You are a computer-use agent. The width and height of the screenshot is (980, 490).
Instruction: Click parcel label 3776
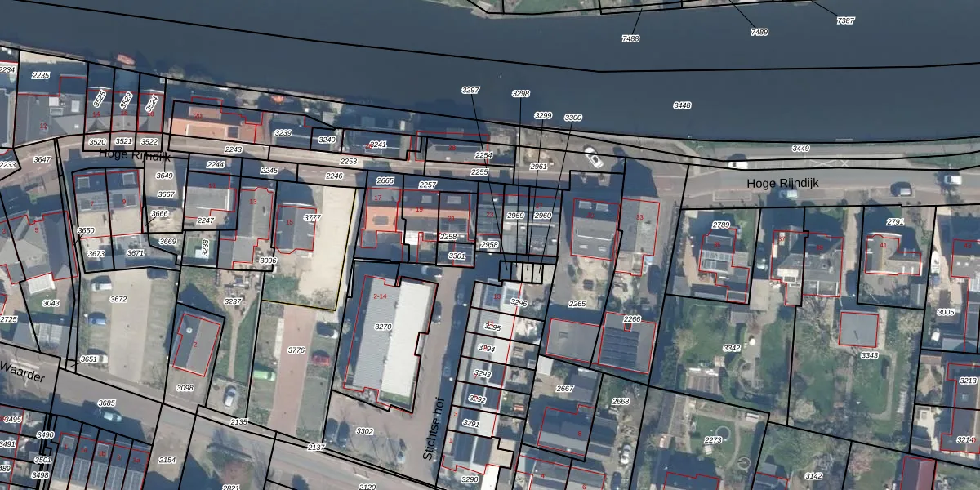click(x=296, y=350)
